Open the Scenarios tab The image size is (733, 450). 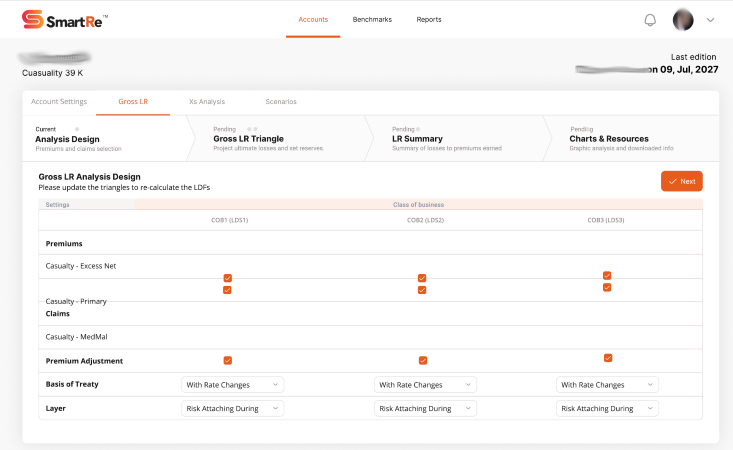pos(280,101)
